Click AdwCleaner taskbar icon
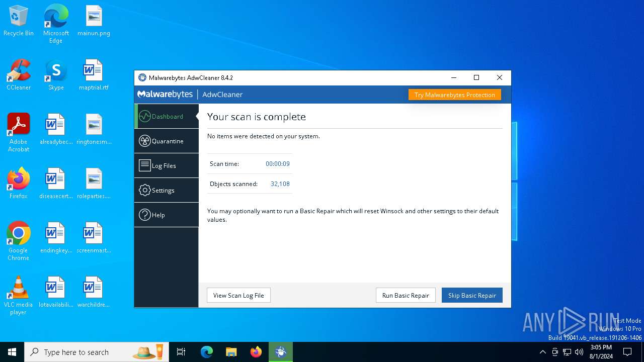 pyautogui.click(x=281, y=352)
